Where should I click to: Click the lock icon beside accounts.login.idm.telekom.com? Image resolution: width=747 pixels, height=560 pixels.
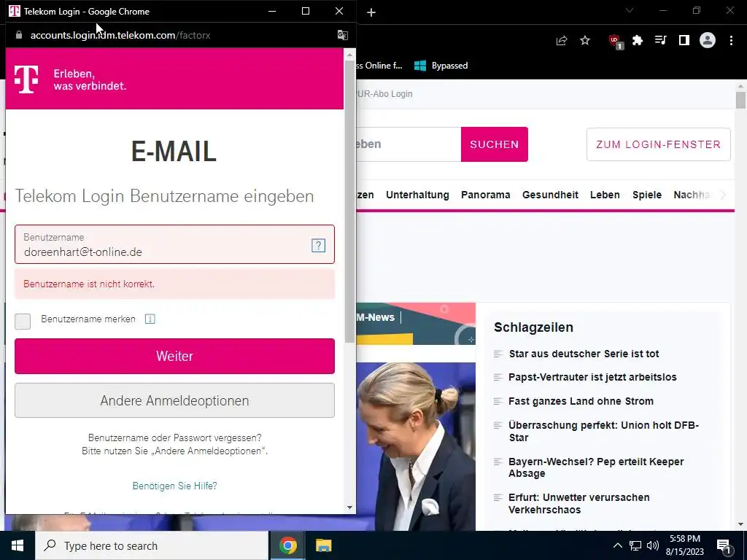[18, 35]
